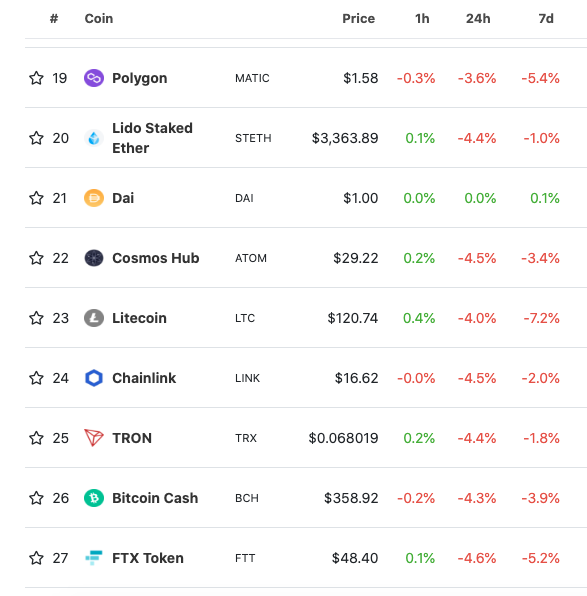Click the Dai coin logo icon

[x=94, y=198]
